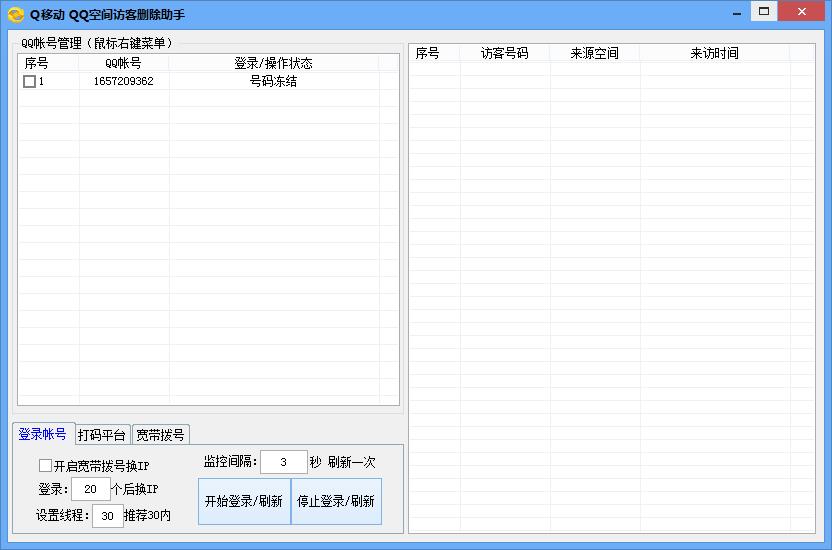Enable 开启宽带拨号换IP checkbox

point(45,466)
